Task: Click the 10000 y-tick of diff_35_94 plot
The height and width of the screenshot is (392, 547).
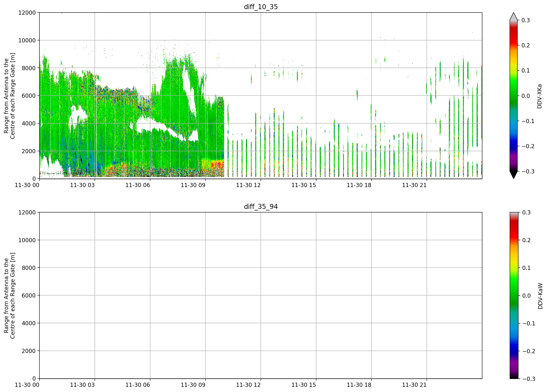Action: click(x=27, y=240)
